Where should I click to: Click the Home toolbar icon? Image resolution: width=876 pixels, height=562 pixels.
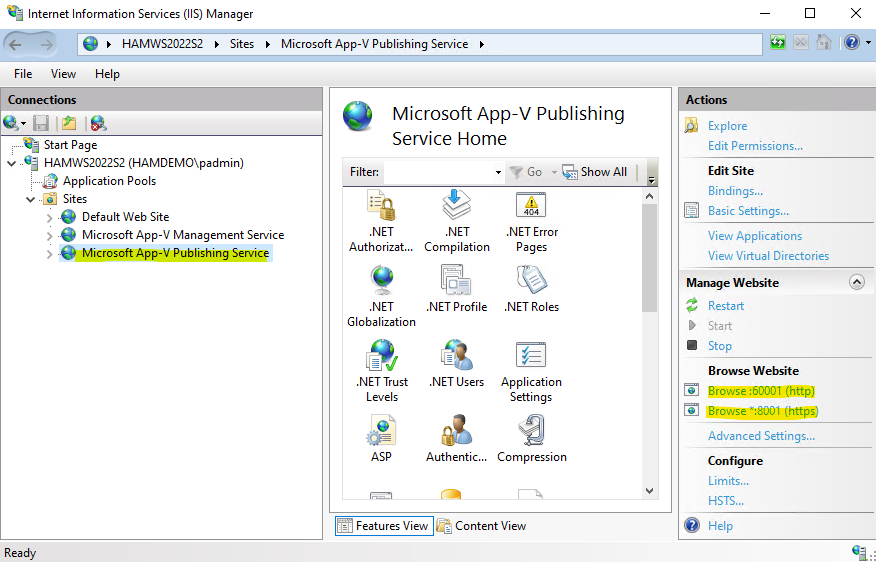point(823,42)
